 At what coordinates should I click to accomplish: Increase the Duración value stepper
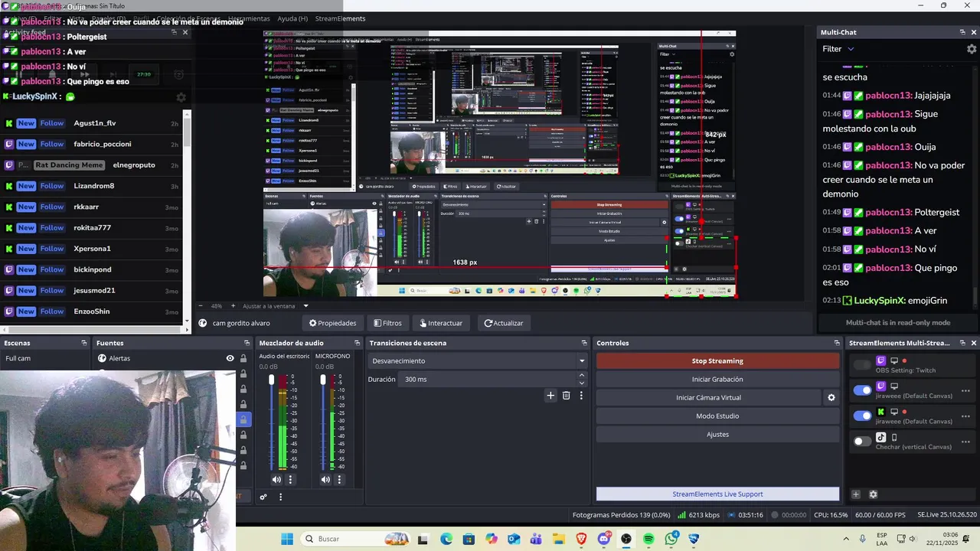point(582,375)
